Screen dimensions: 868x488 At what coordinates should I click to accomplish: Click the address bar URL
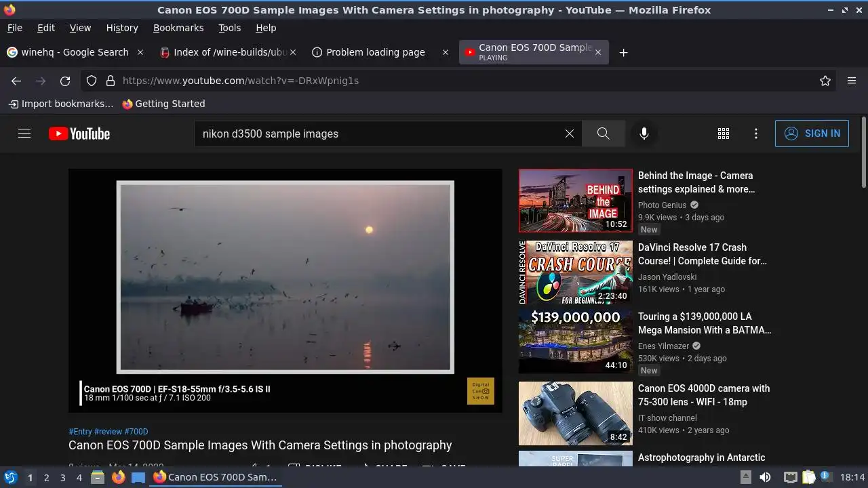[x=241, y=81]
